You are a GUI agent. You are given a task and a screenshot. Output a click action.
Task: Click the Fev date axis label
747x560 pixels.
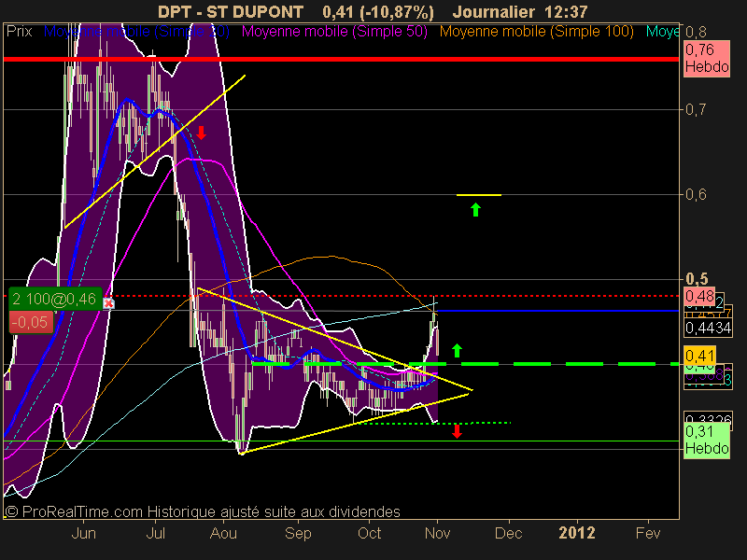[x=648, y=533]
